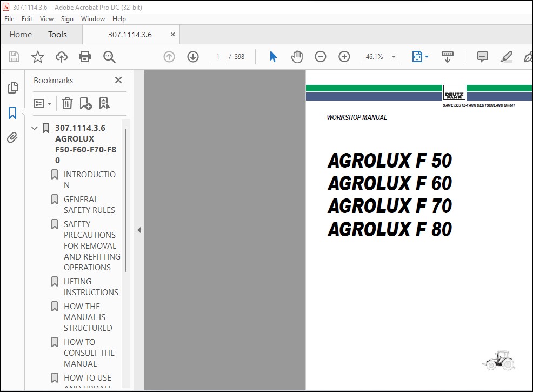Image resolution: width=533 pixels, height=392 pixels.
Task: Collapse the 307.1114.3.6 AGROLUX bookmark tree
Action: (x=35, y=128)
